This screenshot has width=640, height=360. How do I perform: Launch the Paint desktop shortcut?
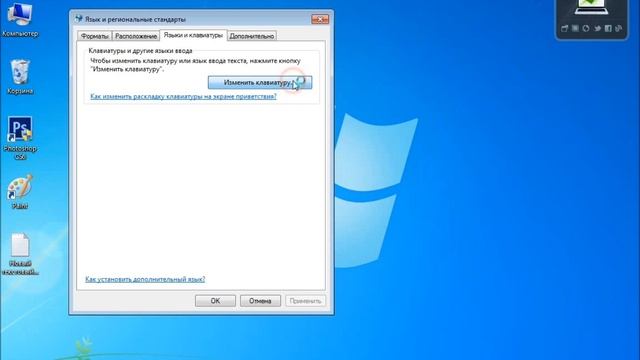coord(20,192)
